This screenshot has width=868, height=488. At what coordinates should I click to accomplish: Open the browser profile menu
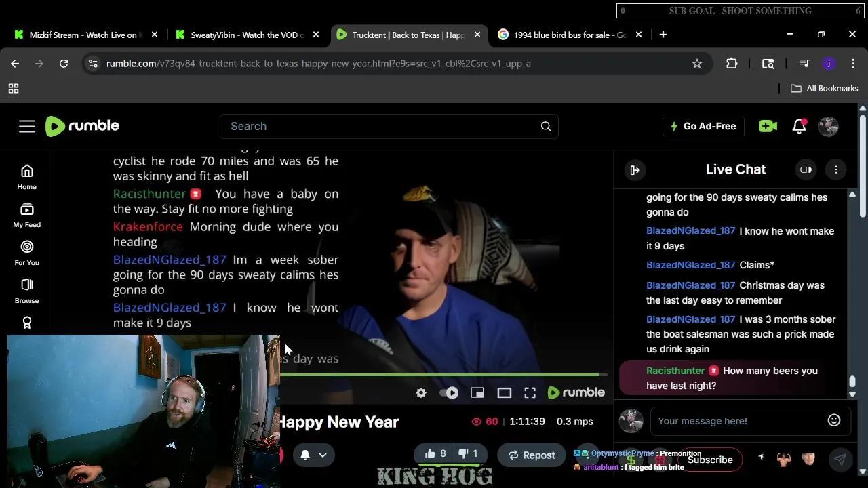coord(828,63)
